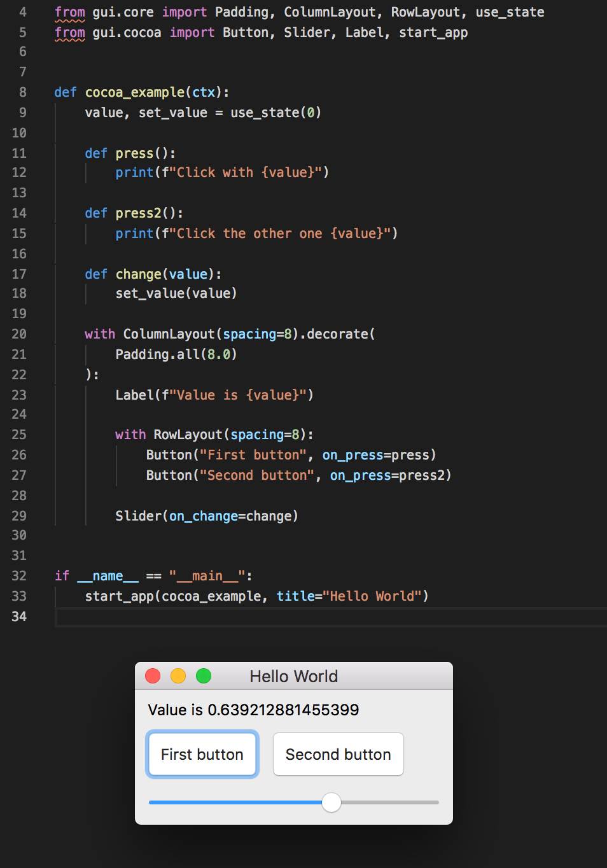Minimize the Hello World window with yellow button

pos(178,676)
